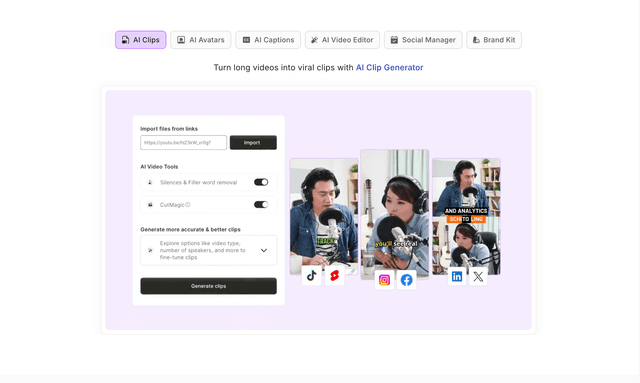The height and width of the screenshot is (383, 640).
Task: Click the TikTok icon
Action: click(x=311, y=276)
